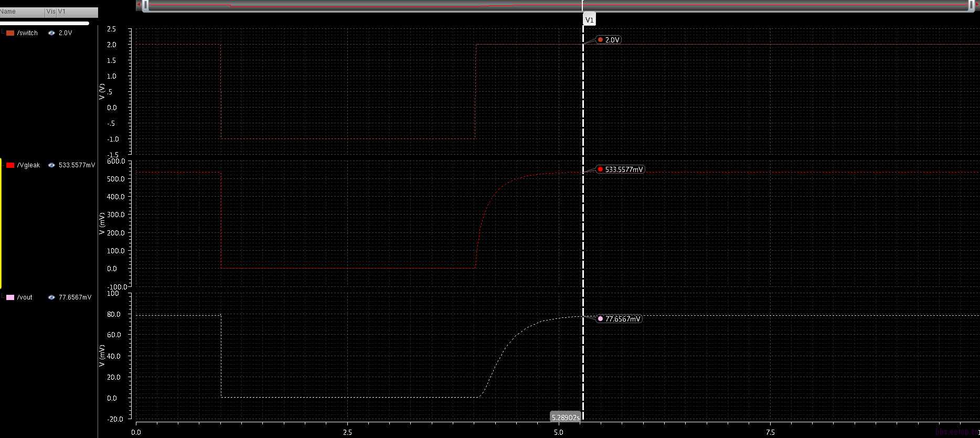Select the /switch signal name
The height and width of the screenshot is (438, 980).
[27, 33]
